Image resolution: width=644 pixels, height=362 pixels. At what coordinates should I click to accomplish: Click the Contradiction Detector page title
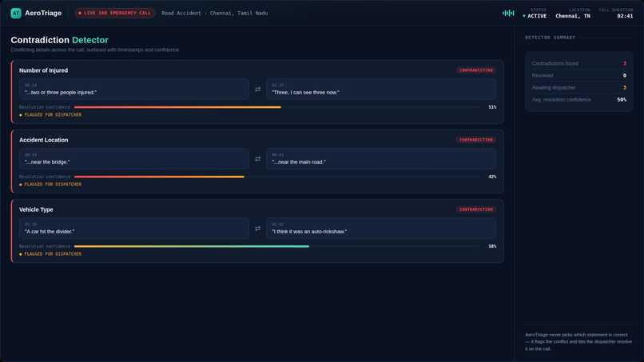tap(60, 40)
